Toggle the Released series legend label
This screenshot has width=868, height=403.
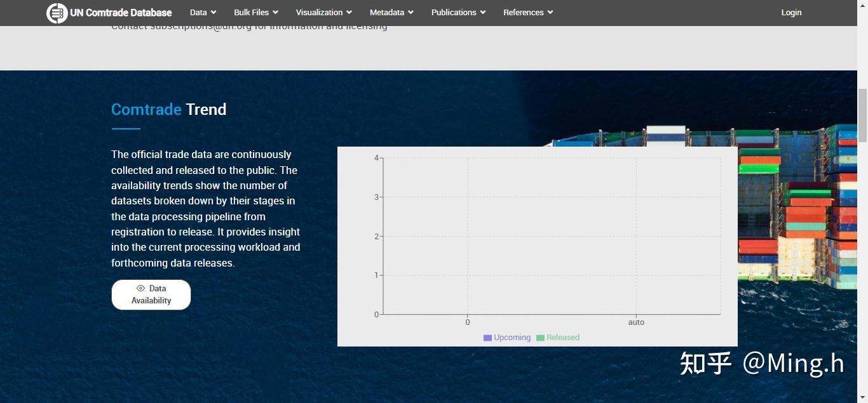(x=563, y=338)
